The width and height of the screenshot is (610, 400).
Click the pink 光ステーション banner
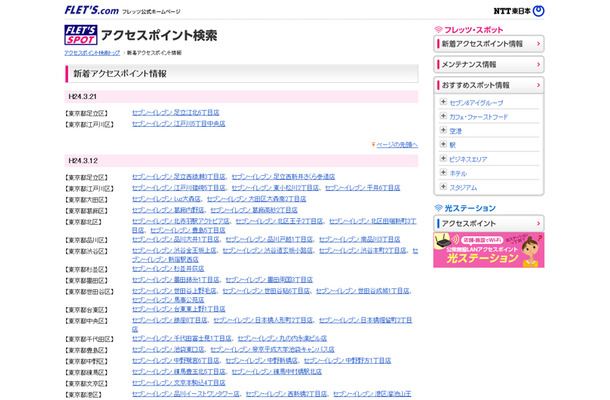pos(489,250)
